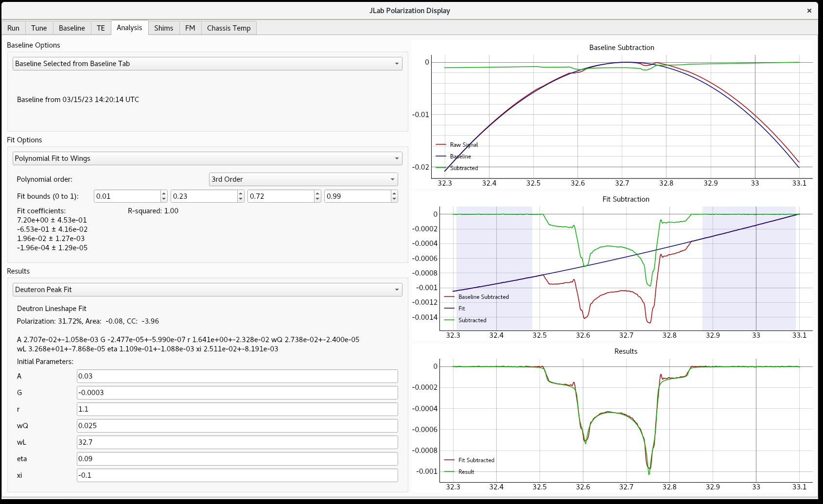823x504 pixels.
Task: Increase the first fit bound 0.01 spinner
Action: point(164,193)
